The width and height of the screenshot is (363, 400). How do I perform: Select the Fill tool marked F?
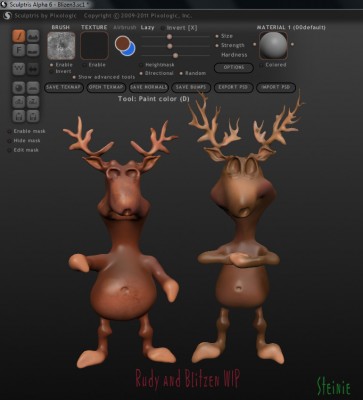point(19,50)
